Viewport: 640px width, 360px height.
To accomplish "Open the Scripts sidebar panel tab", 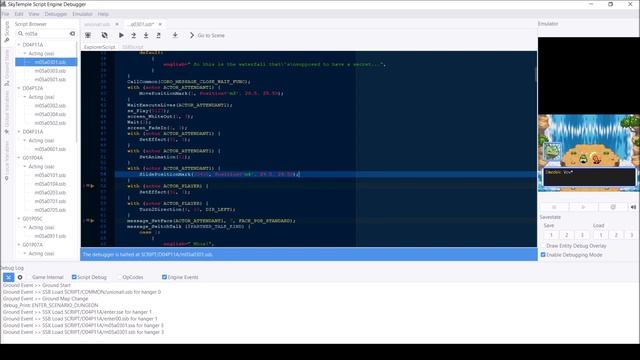I will coord(7,32).
